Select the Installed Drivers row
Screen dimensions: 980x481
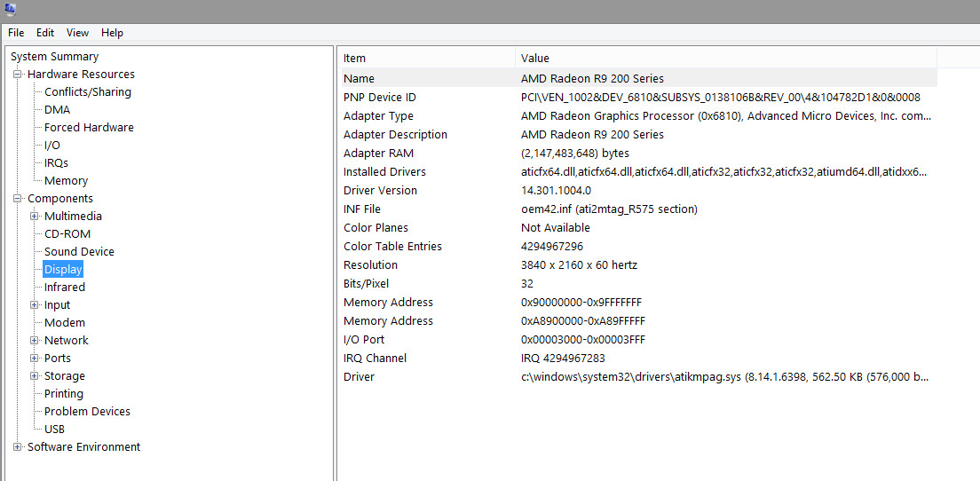637,172
